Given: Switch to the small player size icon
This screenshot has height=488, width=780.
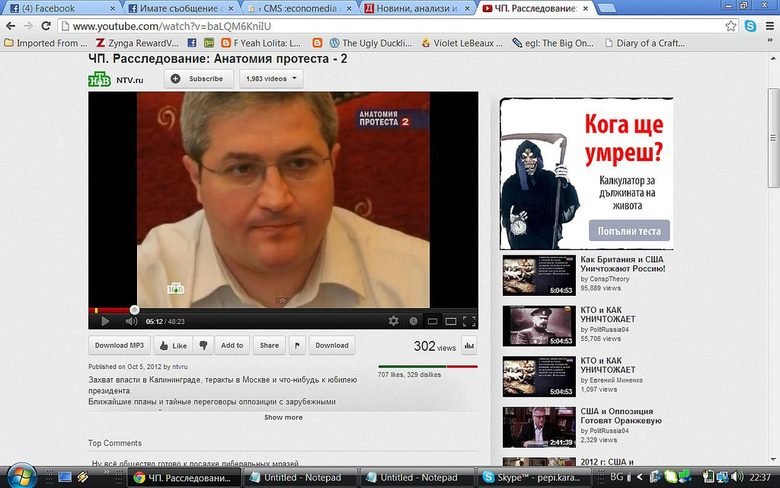Looking at the screenshot, I should 432,321.
